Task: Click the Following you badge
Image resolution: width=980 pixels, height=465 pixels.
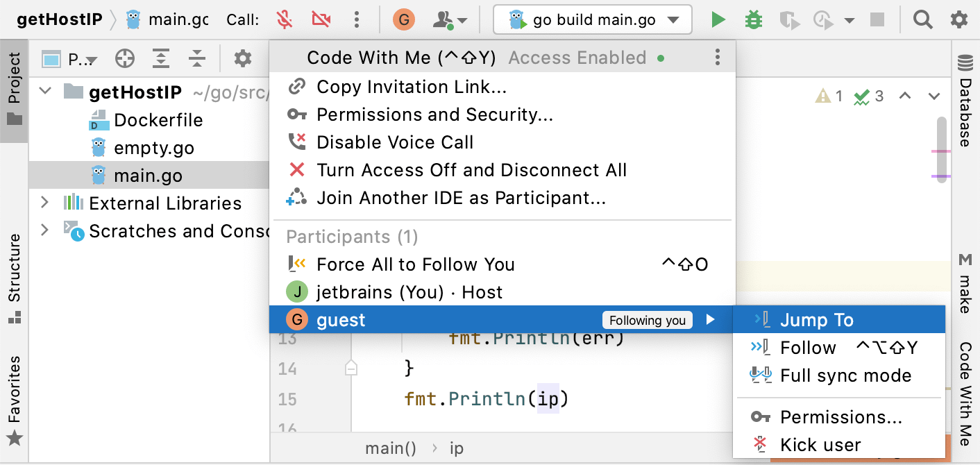Action: 647,320
